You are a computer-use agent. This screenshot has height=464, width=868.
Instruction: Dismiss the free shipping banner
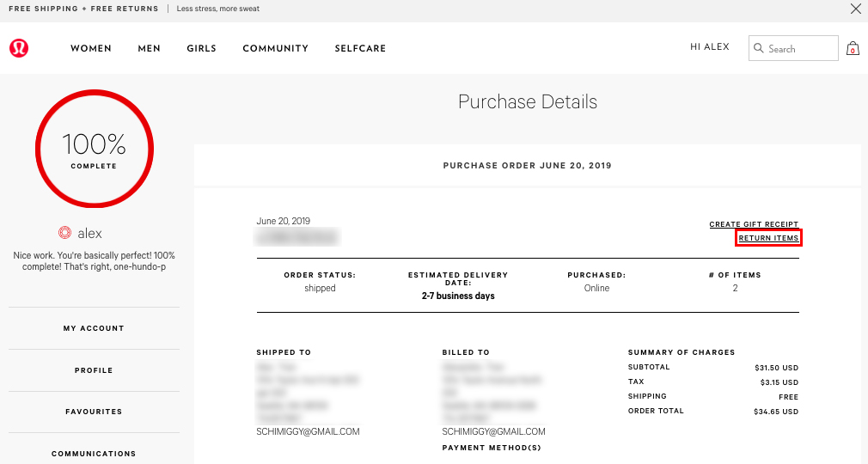pyautogui.click(x=855, y=9)
